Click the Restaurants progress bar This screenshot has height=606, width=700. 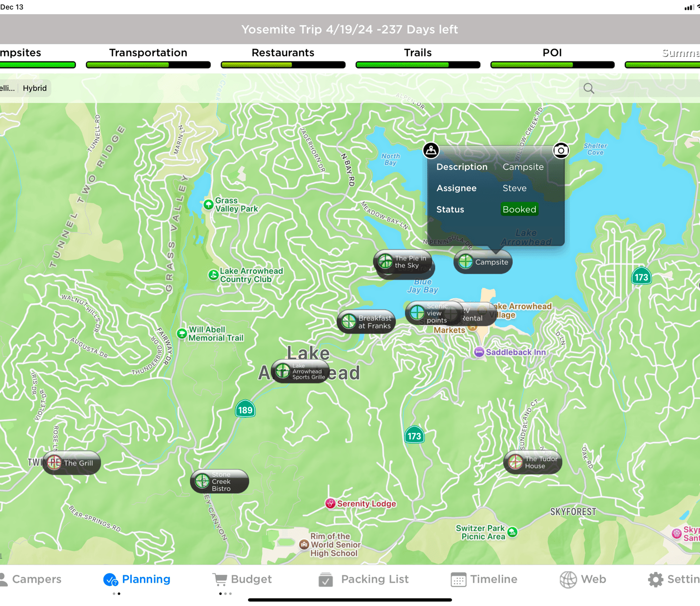pos(283,65)
